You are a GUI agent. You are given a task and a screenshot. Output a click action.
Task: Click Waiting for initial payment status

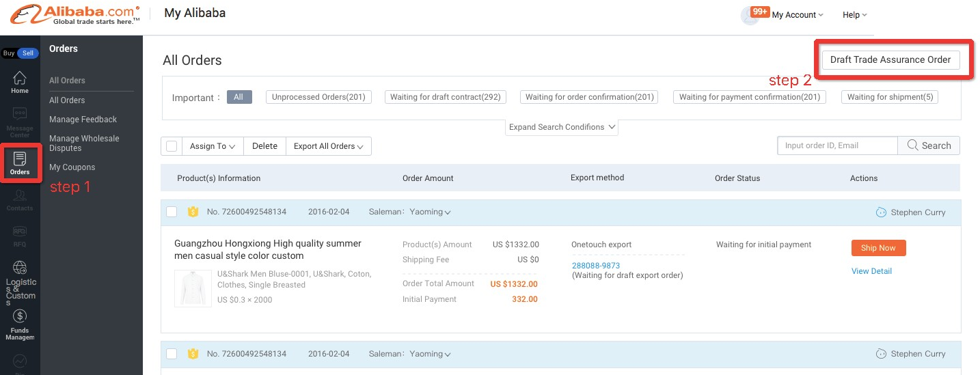pyautogui.click(x=763, y=245)
